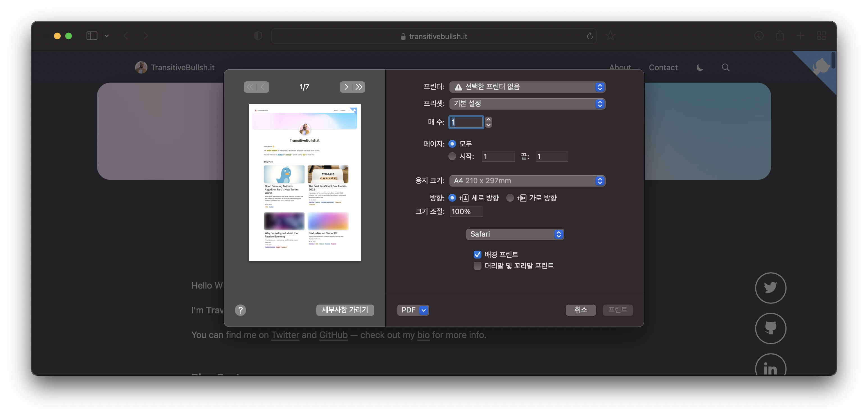This screenshot has width=868, height=417.
Task: Click the 취소 button to cancel printing
Action: pyautogui.click(x=581, y=310)
